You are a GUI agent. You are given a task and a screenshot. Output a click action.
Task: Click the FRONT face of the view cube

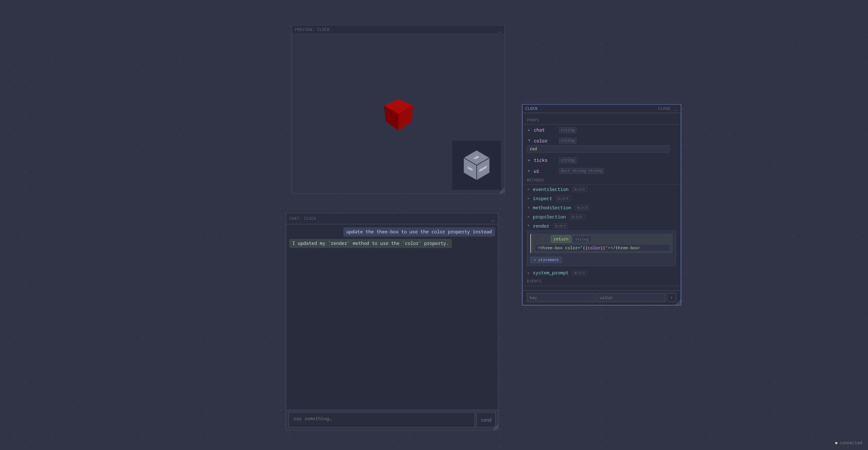click(483, 169)
